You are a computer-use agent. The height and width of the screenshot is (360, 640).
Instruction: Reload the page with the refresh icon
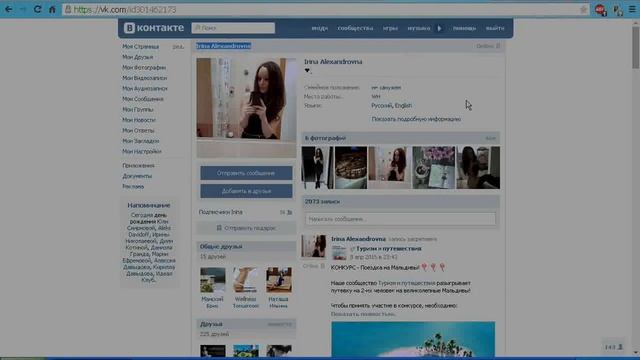click(x=37, y=9)
